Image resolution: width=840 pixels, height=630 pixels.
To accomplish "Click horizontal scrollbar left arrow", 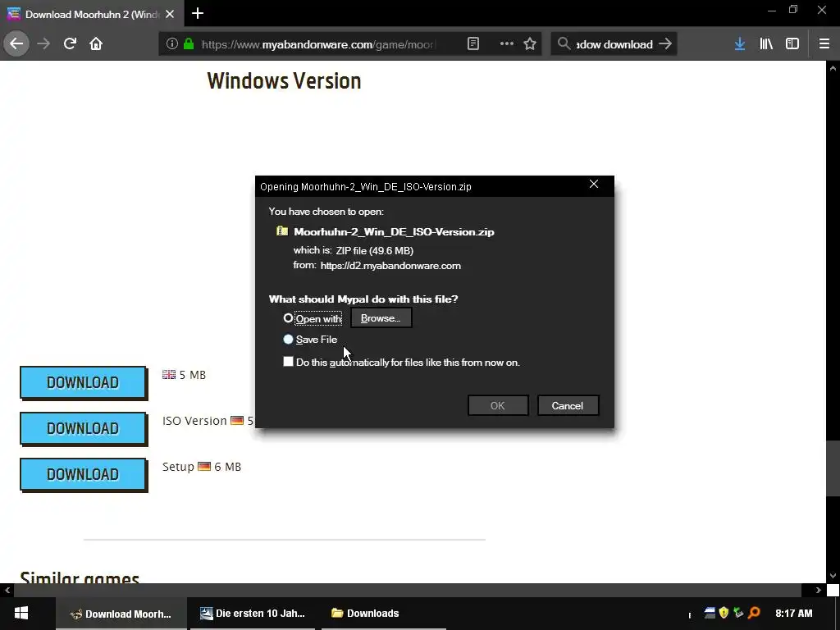I will tap(7, 590).
